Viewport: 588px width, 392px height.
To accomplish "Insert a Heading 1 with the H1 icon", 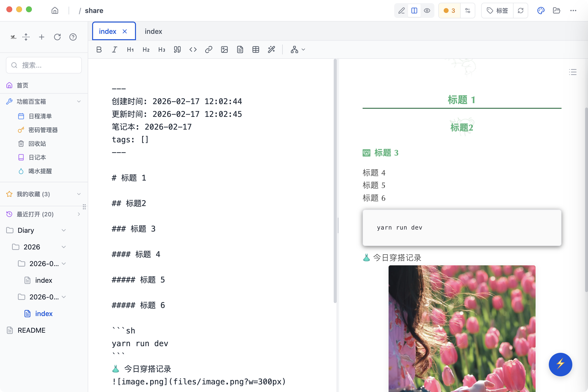I will click(x=130, y=49).
